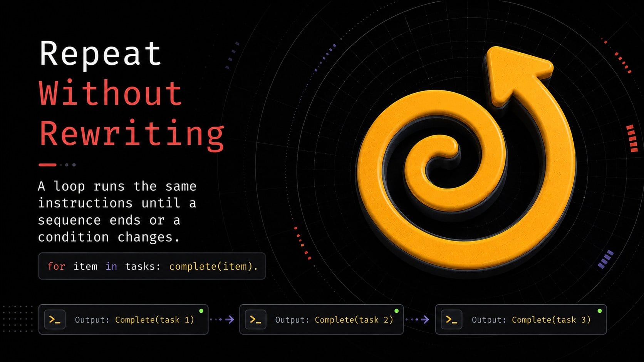
Task: Click the paragraph line 'condition changes.'
Action: tap(109, 237)
